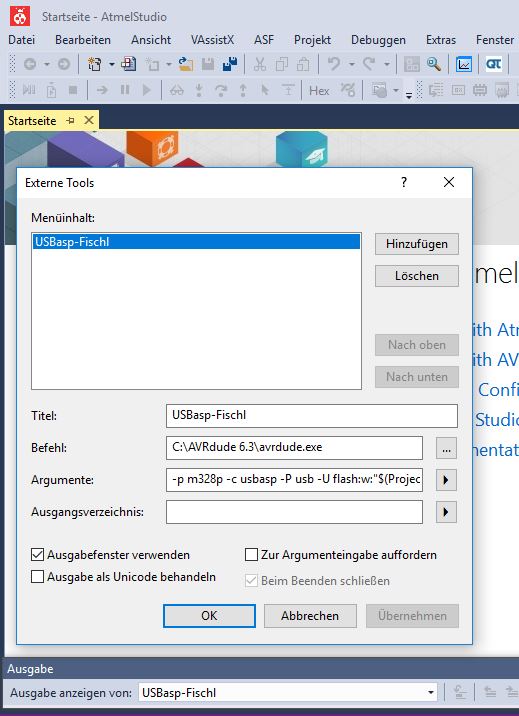Viewport: 519px width, 716px height.
Task: Open the New Project dropdown arrow
Action: pos(112,64)
